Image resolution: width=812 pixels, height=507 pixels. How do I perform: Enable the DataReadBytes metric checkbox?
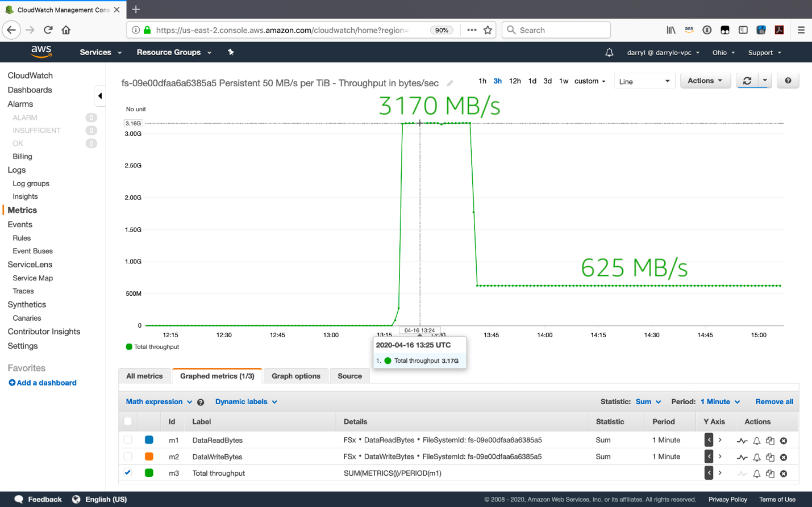127,440
